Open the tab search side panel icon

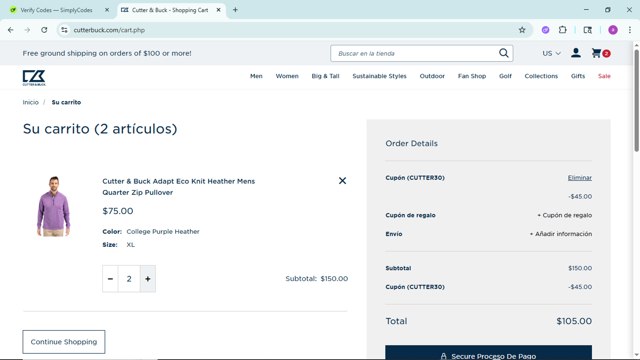point(587,30)
